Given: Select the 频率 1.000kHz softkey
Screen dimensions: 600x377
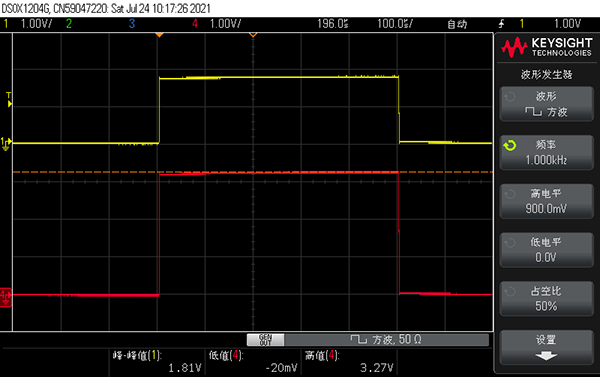Looking at the screenshot, I should (546, 152).
